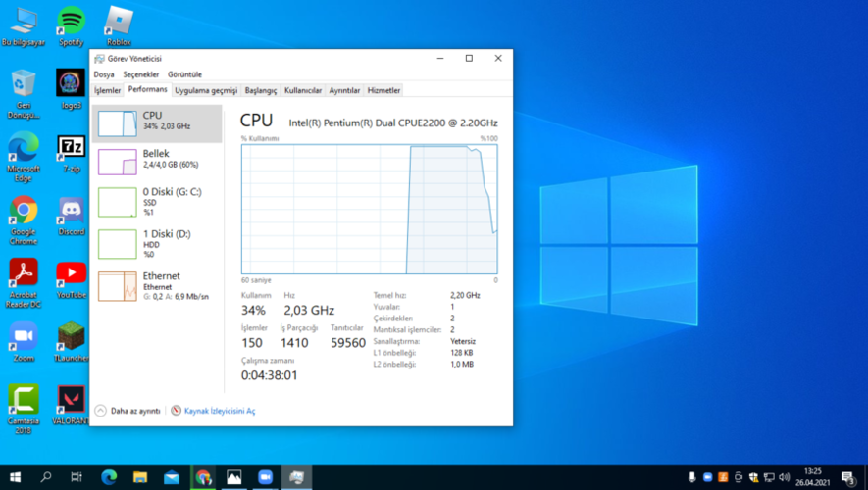Open Task View on the taskbar

pos(77,476)
